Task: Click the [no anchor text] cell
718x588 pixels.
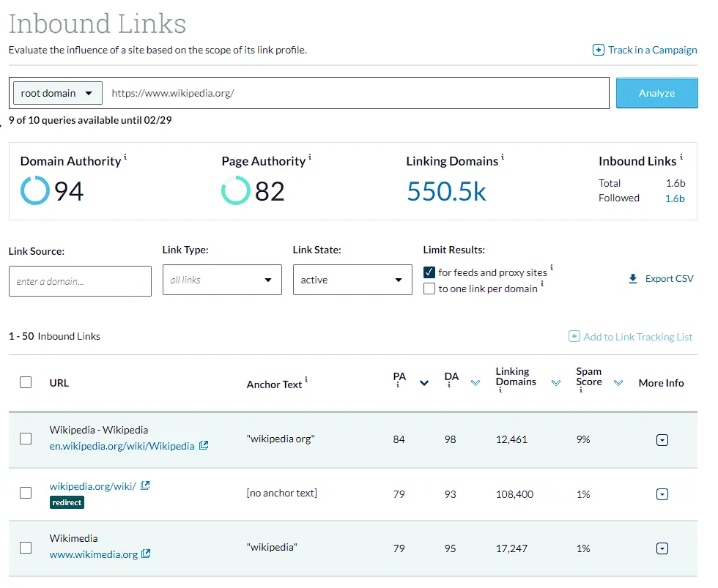Action: coord(281,493)
